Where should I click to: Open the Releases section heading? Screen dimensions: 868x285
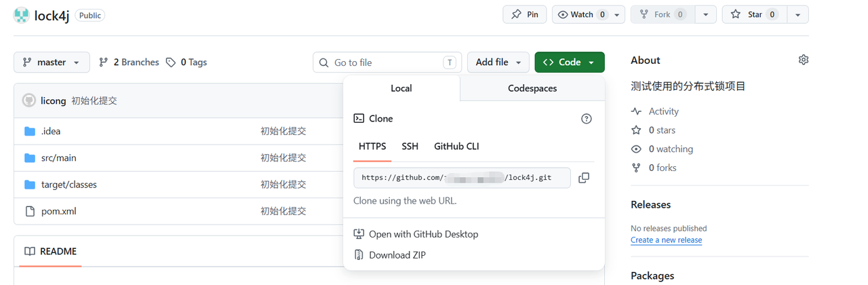point(650,204)
